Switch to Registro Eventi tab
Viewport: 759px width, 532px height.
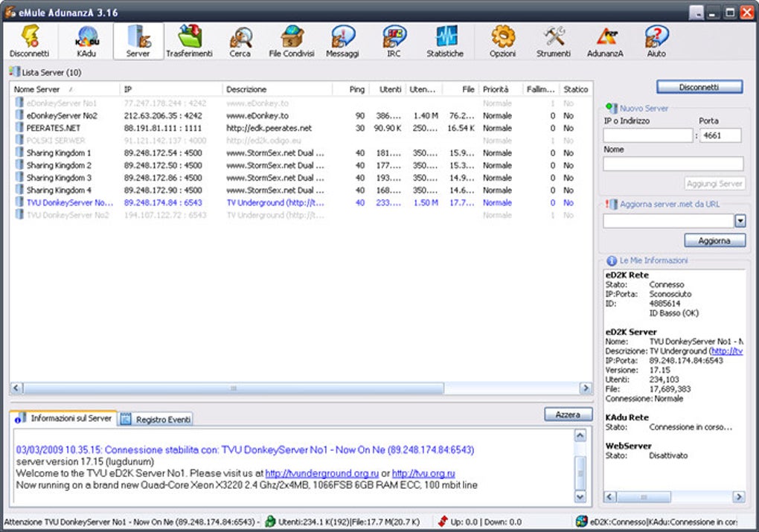click(156, 420)
